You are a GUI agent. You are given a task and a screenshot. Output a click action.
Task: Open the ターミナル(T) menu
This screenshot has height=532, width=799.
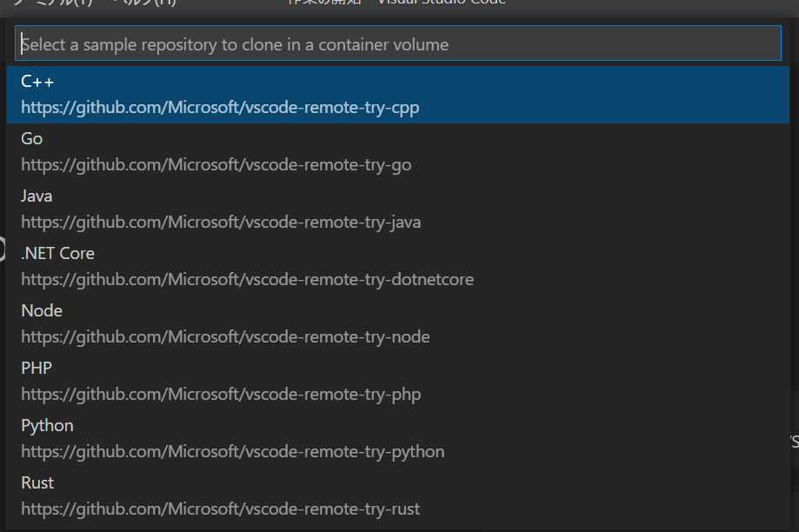[x=52, y=3]
